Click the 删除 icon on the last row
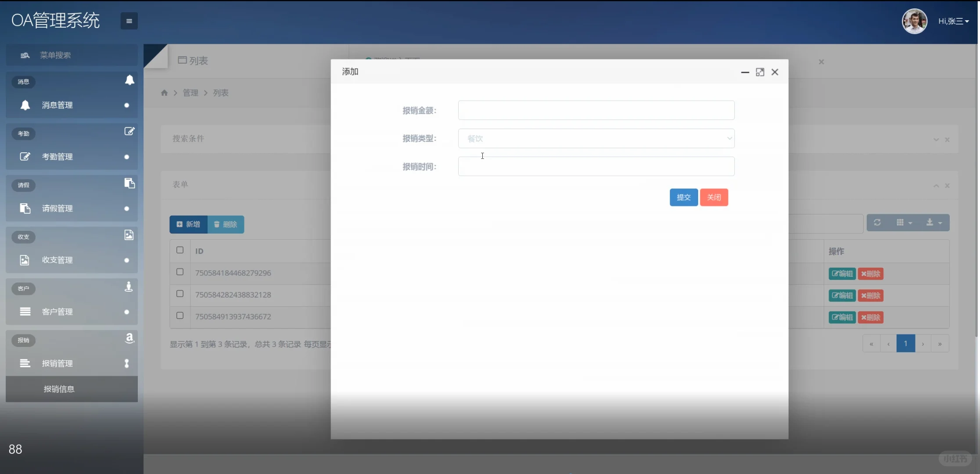 click(x=870, y=317)
